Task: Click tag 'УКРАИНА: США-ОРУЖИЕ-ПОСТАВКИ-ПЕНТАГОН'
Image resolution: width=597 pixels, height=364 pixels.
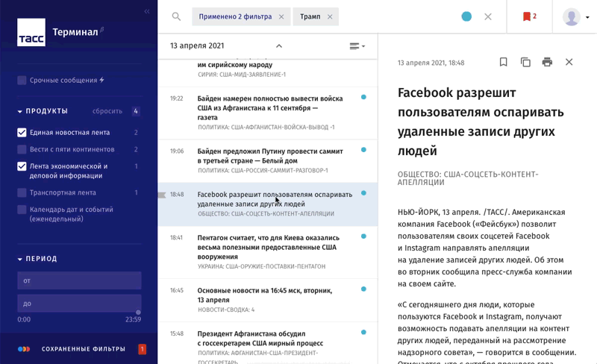Action: pos(262,266)
